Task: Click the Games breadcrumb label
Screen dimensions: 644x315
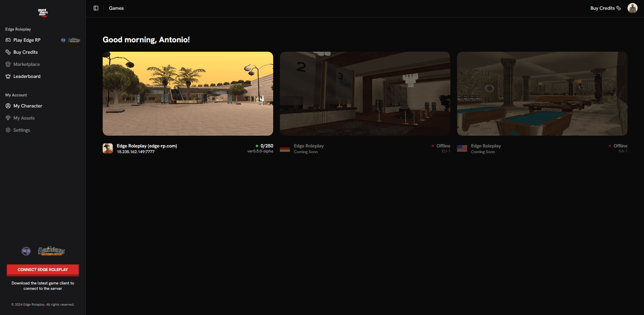Action: pos(116,8)
